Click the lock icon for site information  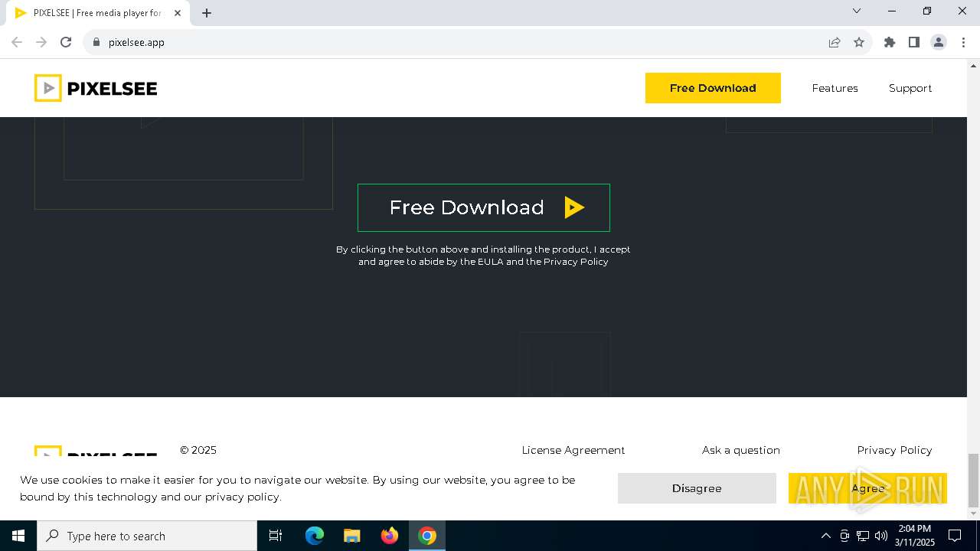tap(96, 42)
